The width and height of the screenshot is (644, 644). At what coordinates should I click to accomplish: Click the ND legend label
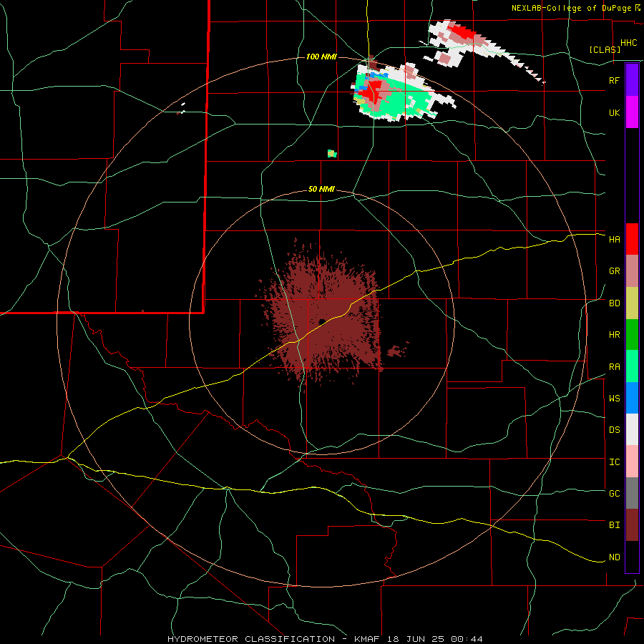point(614,557)
